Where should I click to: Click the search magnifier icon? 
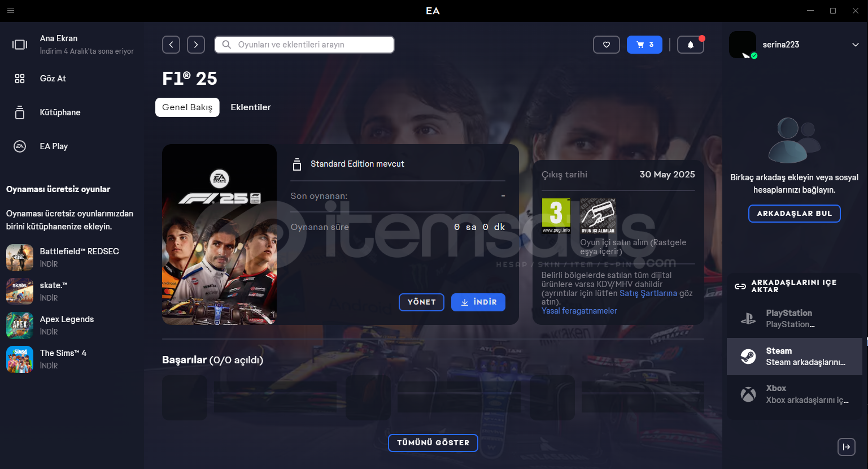pyautogui.click(x=226, y=45)
